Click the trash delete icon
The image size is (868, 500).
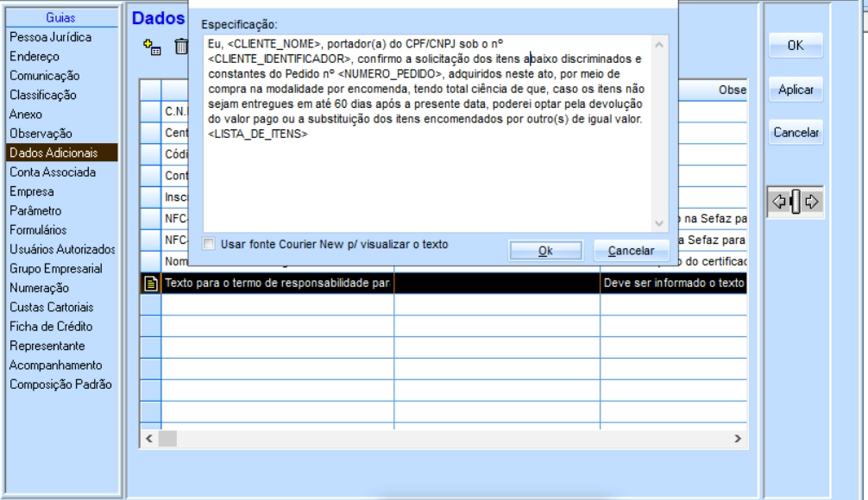(181, 47)
